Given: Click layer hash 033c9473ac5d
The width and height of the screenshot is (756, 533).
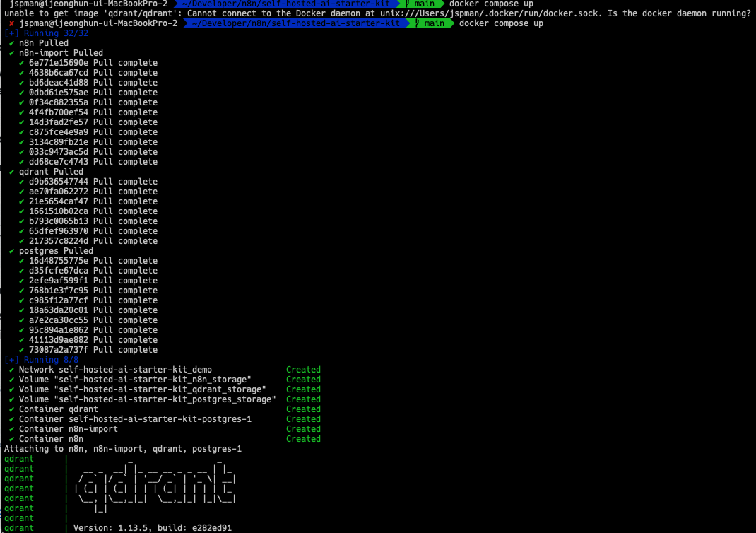Looking at the screenshot, I should click(x=59, y=152).
